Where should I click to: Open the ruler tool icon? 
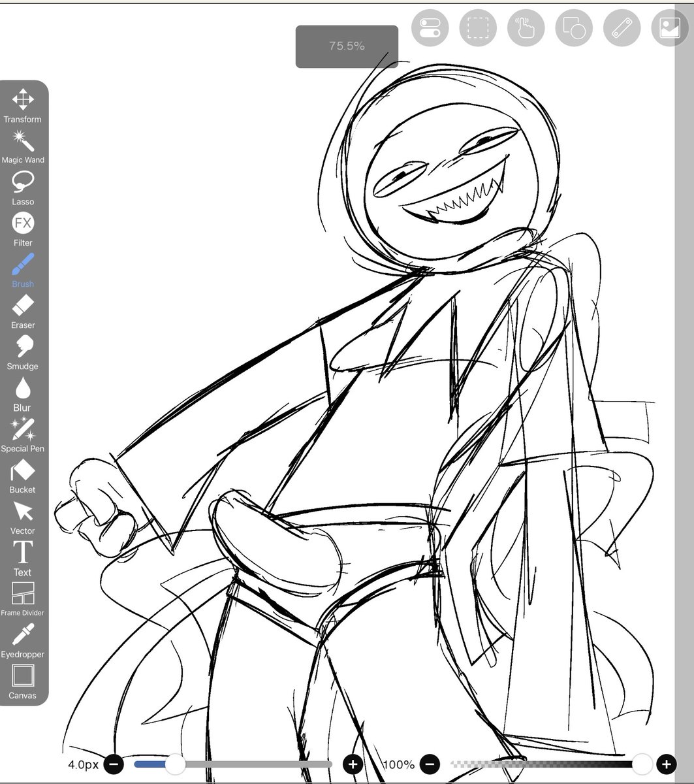coord(621,28)
